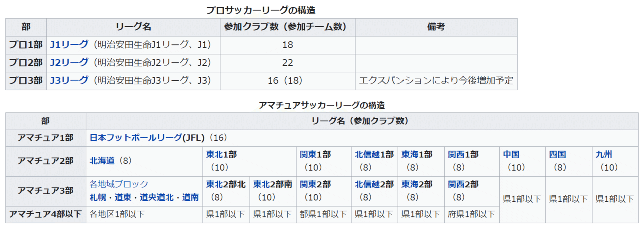Click 日本フットボールリーグ link

tap(136, 137)
